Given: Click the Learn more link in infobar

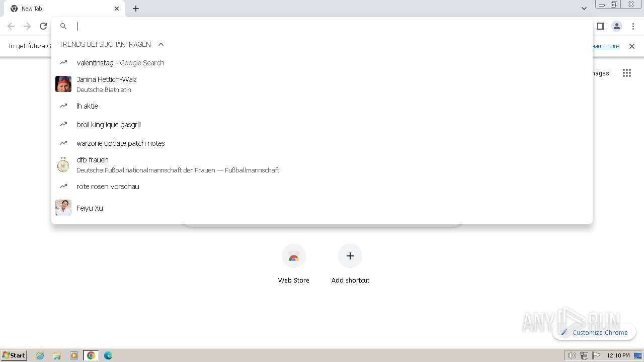Looking at the screenshot, I should pos(605,46).
